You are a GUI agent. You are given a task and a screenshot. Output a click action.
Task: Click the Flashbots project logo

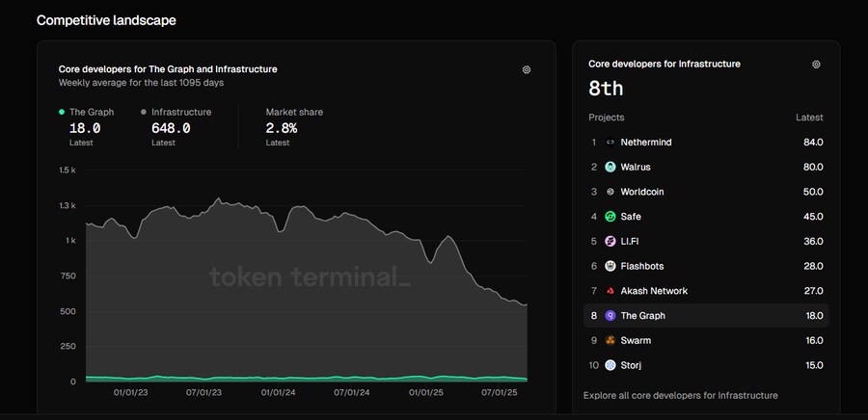click(x=610, y=266)
